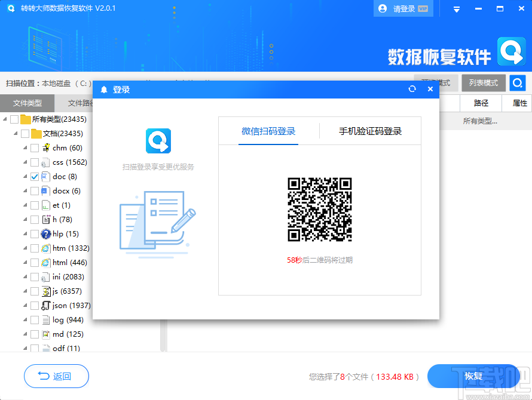Expand the doc (8) node
This screenshot has width=532, height=400.
tap(25, 176)
